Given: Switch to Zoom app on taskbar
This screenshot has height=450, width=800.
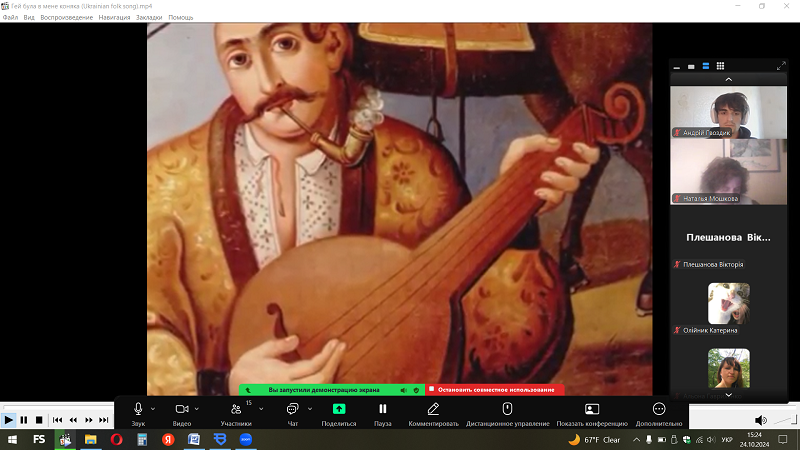Looking at the screenshot, I should pyautogui.click(x=246, y=439).
